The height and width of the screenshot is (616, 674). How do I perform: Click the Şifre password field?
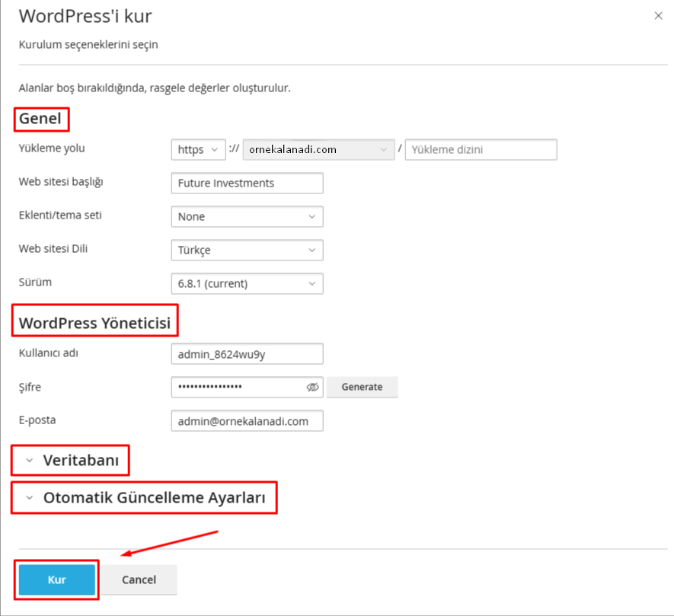[x=248, y=388]
